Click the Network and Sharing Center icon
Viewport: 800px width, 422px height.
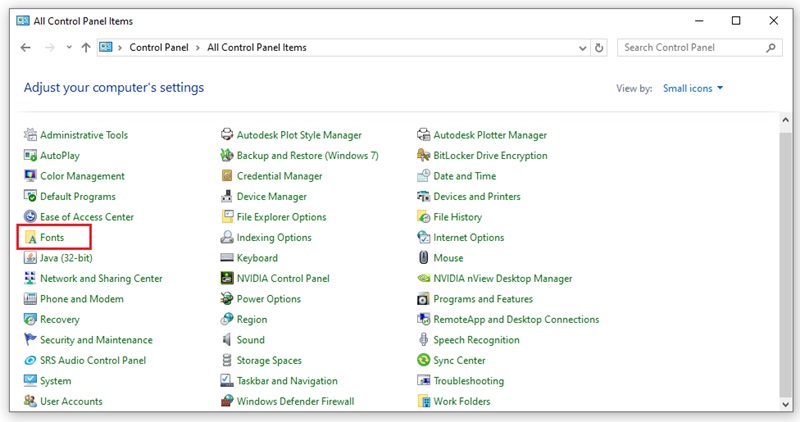pyautogui.click(x=30, y=278)
